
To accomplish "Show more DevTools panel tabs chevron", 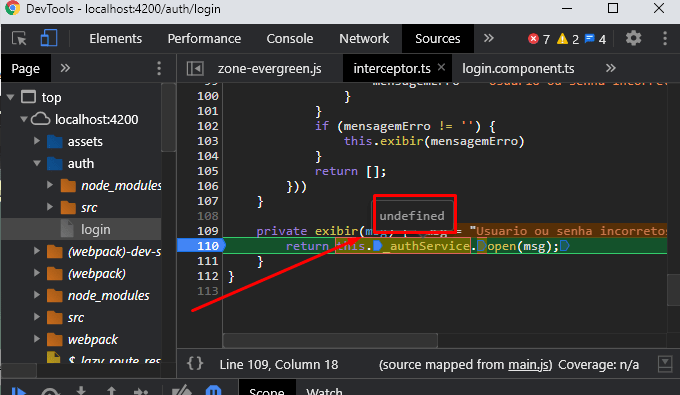I will click(489, 38).
